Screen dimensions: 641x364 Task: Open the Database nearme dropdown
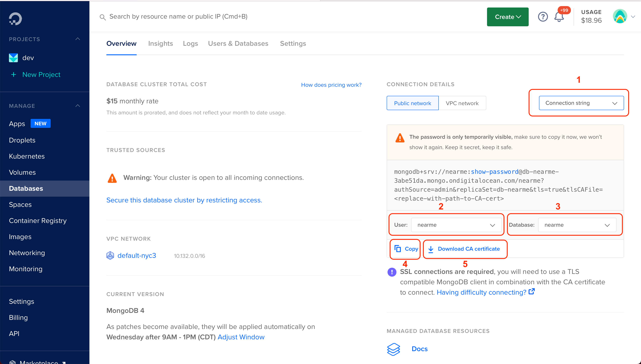[577, 225]
